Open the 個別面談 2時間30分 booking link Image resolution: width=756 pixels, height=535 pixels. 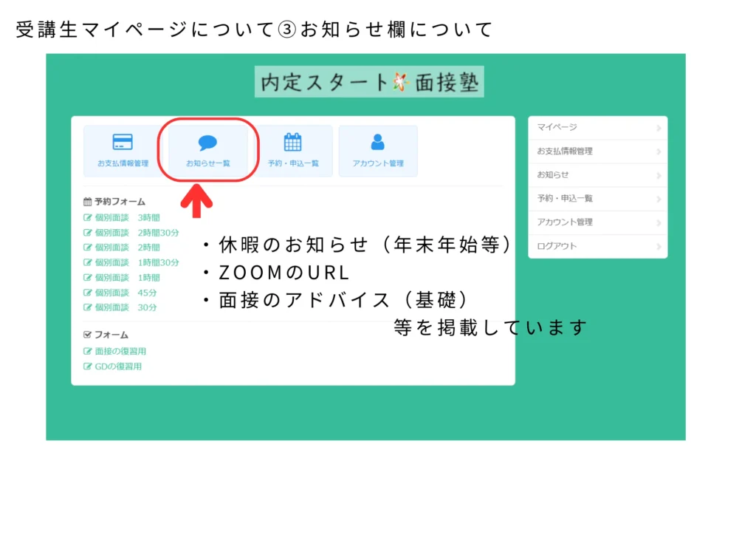[137, 233]
